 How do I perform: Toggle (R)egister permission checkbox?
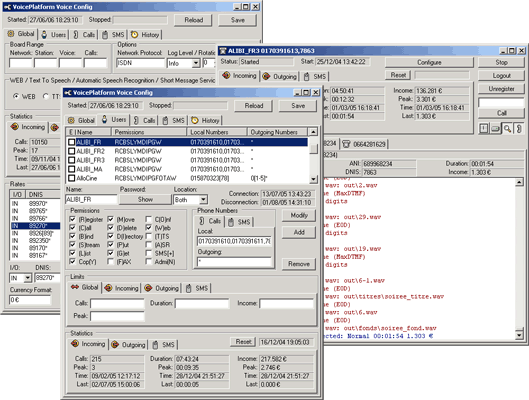click(73, 219)
